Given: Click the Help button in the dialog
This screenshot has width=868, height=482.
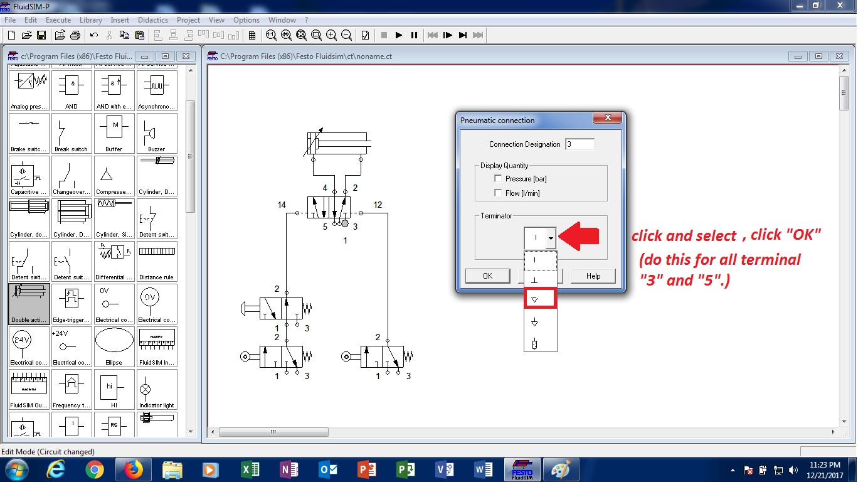Looking at the screenshot, I should tap(593, 276).
